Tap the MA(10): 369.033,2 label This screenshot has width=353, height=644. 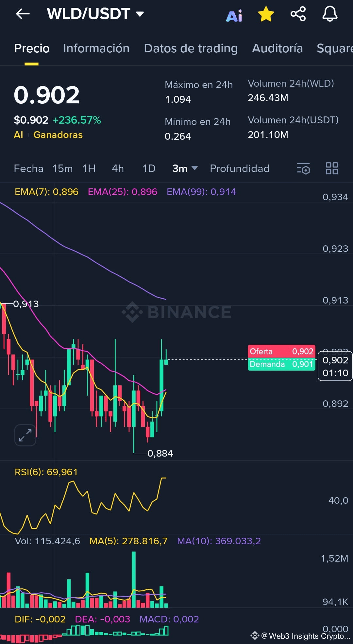(219, 541)
